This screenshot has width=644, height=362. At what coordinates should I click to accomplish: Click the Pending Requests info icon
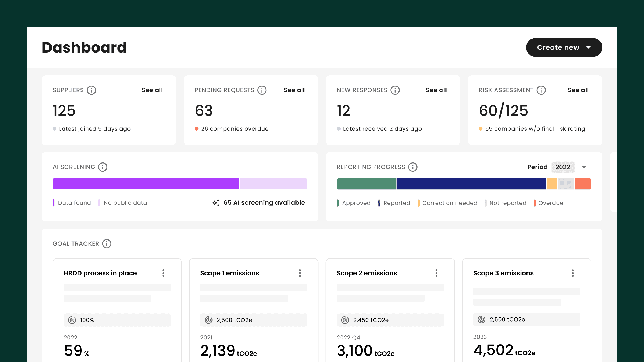tap(262, 90)
